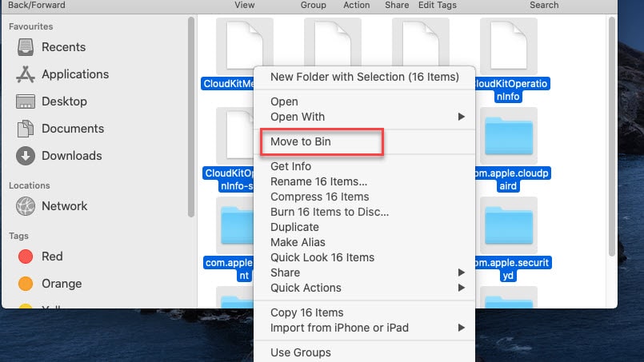The width and height of the screenshot is (644, 362).
Task: Select the second blank document icon in top row
Action: click(x=333, y=42)
